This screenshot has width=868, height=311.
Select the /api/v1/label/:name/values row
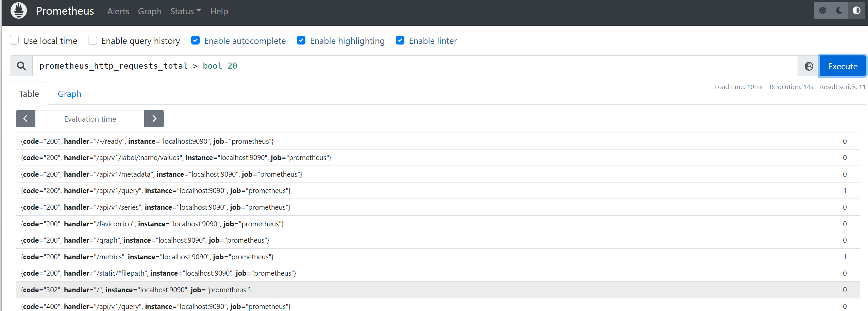[438, 158]
